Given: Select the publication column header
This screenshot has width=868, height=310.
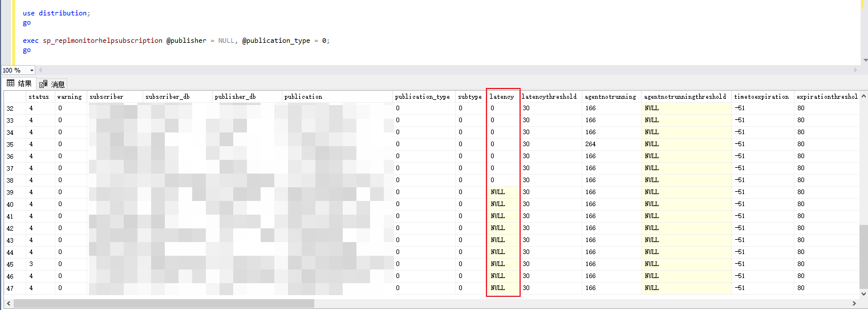Looking at the screenshot, I should pyautogui.click(x=338, y=96).
